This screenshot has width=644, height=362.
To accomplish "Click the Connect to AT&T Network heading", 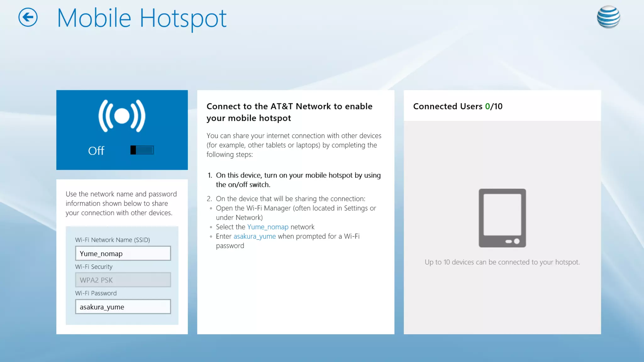I will [289, 112].
